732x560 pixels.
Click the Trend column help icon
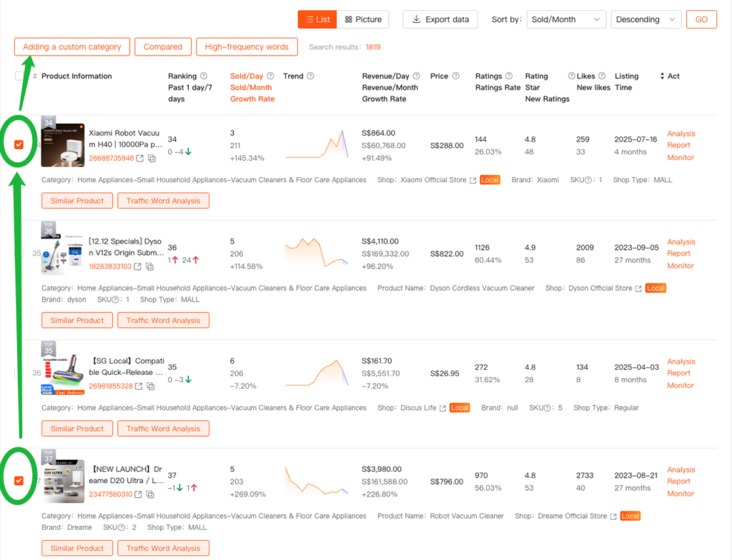pos(310,76)
